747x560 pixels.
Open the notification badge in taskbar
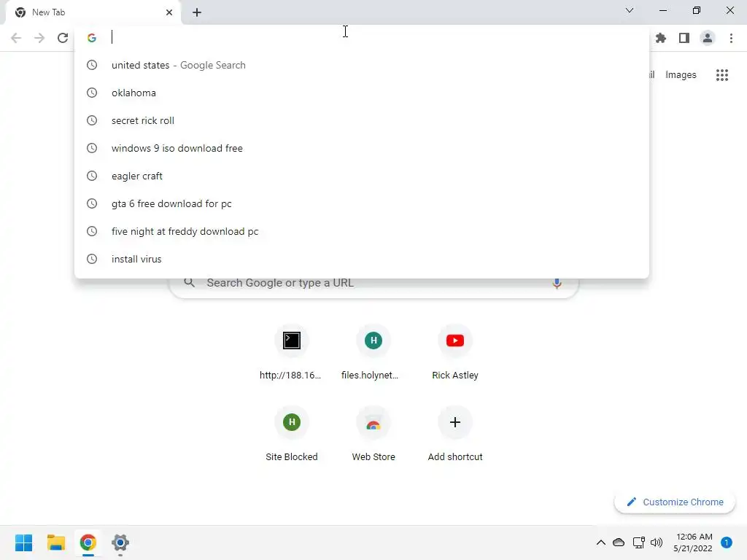click(x=727, y=542)
